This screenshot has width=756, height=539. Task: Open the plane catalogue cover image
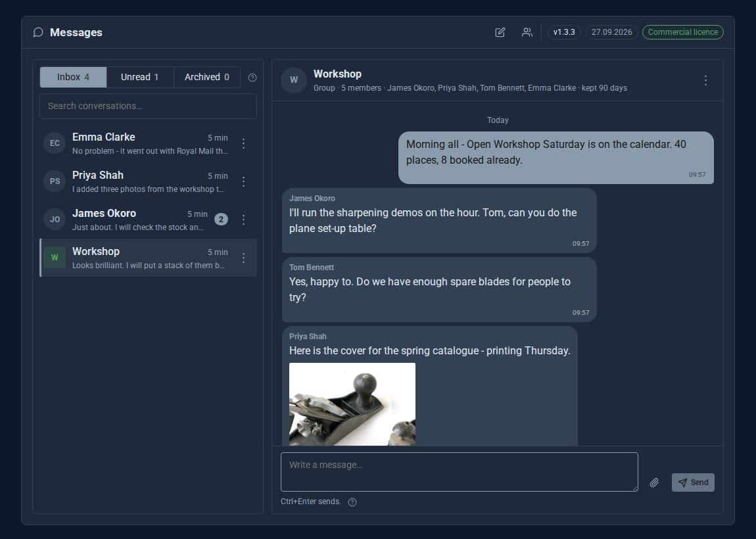pos(352,404)
